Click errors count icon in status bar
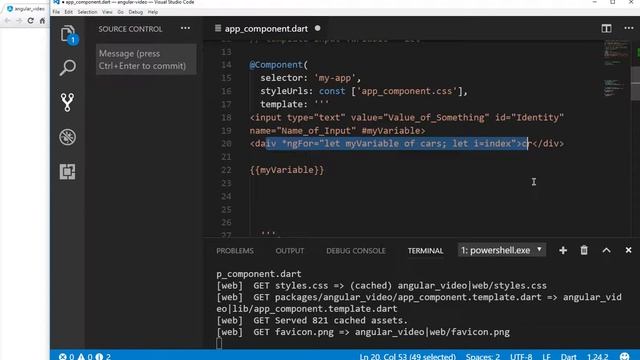The width and height of the screenshot is (640, 360). (62, 356)
